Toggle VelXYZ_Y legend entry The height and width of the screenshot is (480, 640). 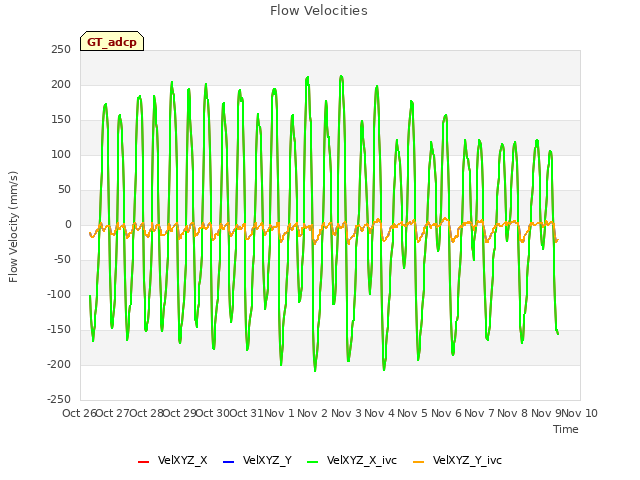click(257, 460)
